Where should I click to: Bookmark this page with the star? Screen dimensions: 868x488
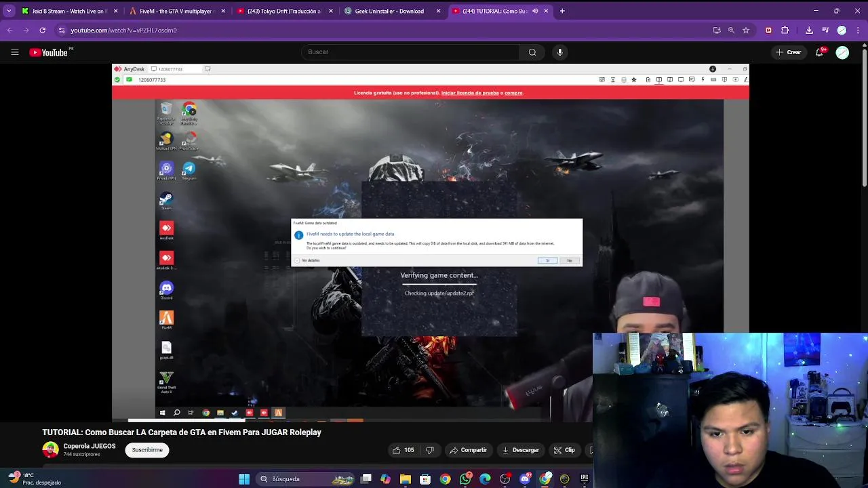[x=746, y=30]
